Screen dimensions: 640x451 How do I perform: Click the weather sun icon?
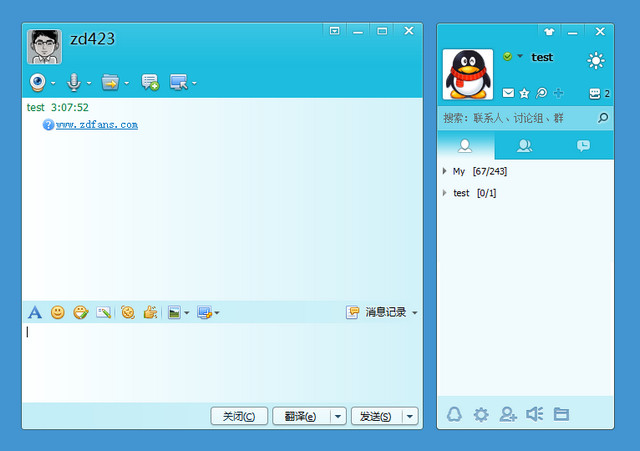596,61
